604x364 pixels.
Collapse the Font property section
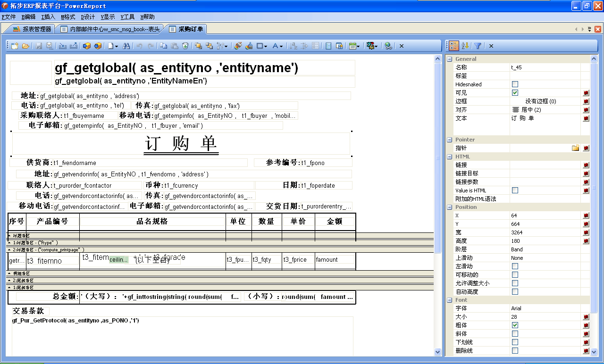[449, 299]
